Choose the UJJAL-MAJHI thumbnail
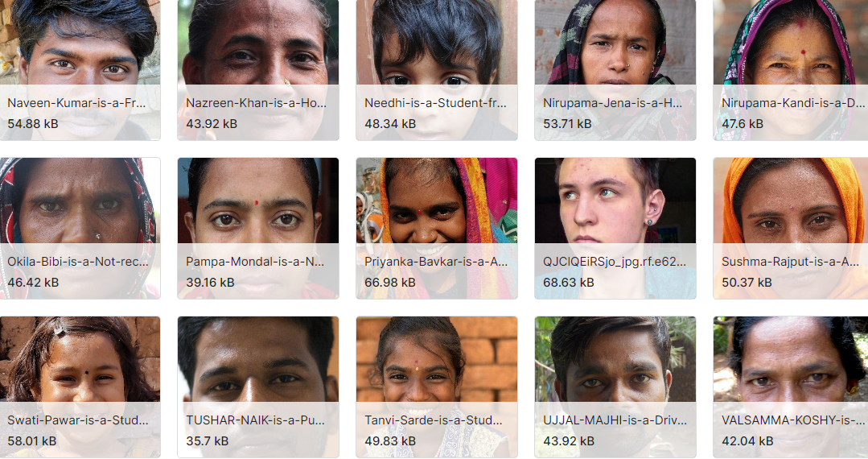 (615, 387)
